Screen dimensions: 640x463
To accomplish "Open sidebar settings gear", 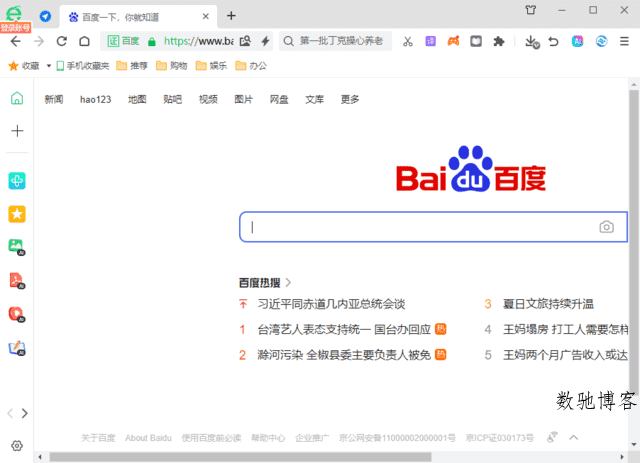I will click(x=17, y=445).
